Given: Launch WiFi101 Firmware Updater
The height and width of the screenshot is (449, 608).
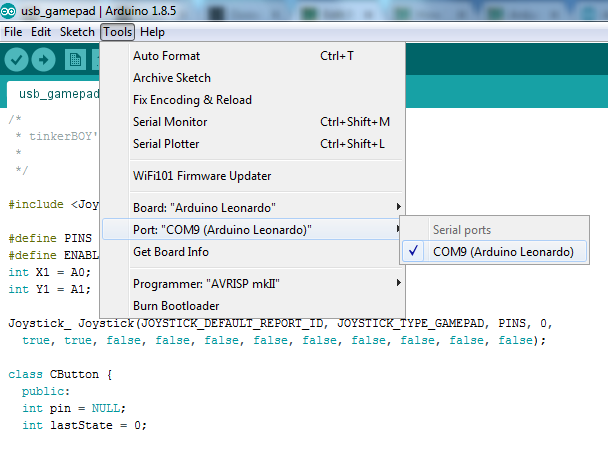Looking at the screenshot, I should [252, 176].
